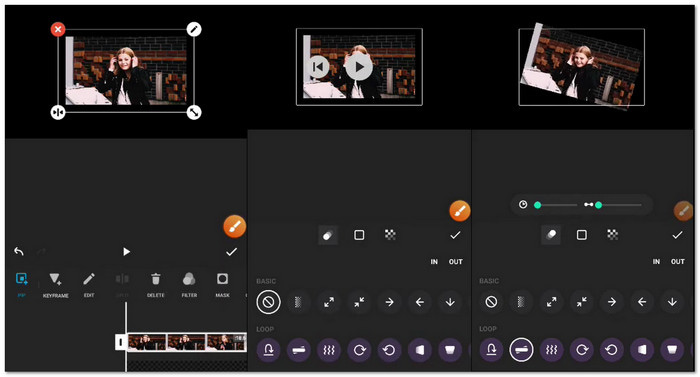Tap the mirror flip handle on left preview
This screenshot has width=700, height=377.
pyautogui.click(x=58, y=112)
